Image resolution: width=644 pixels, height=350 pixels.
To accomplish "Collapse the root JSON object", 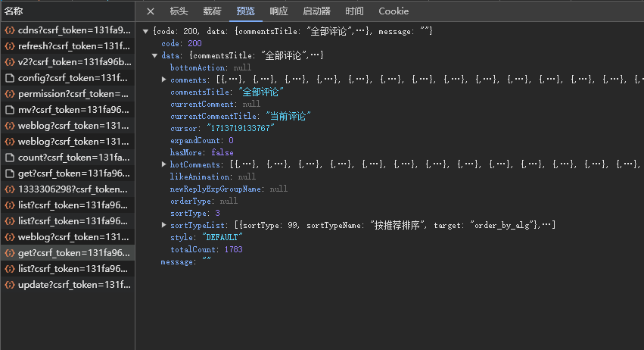I will pos(146,32).
